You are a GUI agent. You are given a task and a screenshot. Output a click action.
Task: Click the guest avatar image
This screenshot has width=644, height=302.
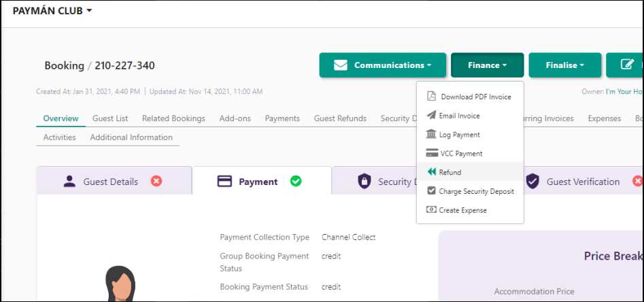click(120, 284)
